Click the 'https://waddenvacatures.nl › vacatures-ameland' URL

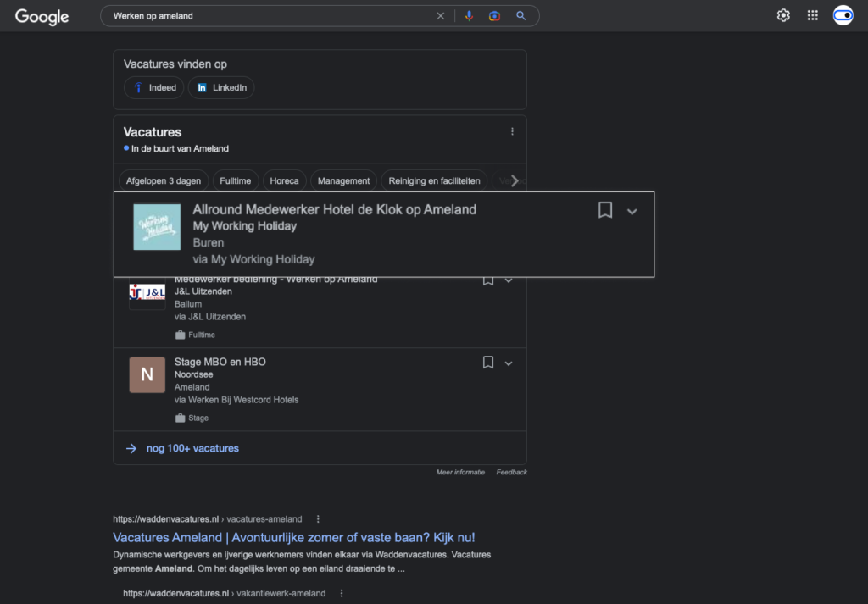[x=208, y=518]
